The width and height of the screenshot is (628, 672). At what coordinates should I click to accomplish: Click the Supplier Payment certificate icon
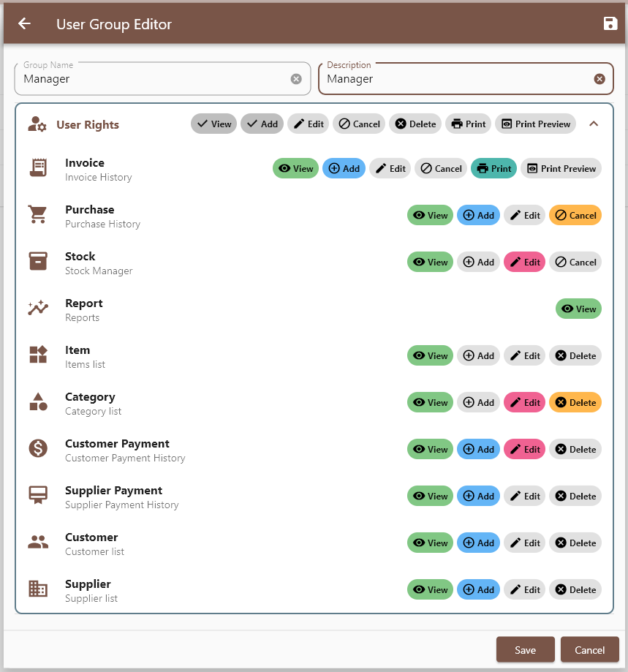click(x=38, y=495)
